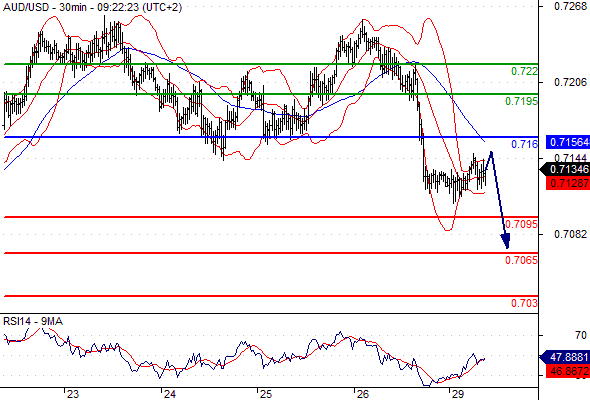Click the RSI 70 level label
Screen dimensions: 590x400
(x=581, y=335)
